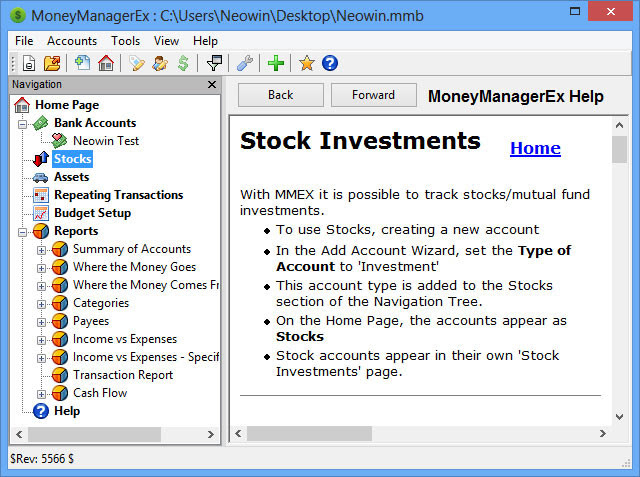Click the '$Rev: 5566 $' status bar text

point(42,459)
